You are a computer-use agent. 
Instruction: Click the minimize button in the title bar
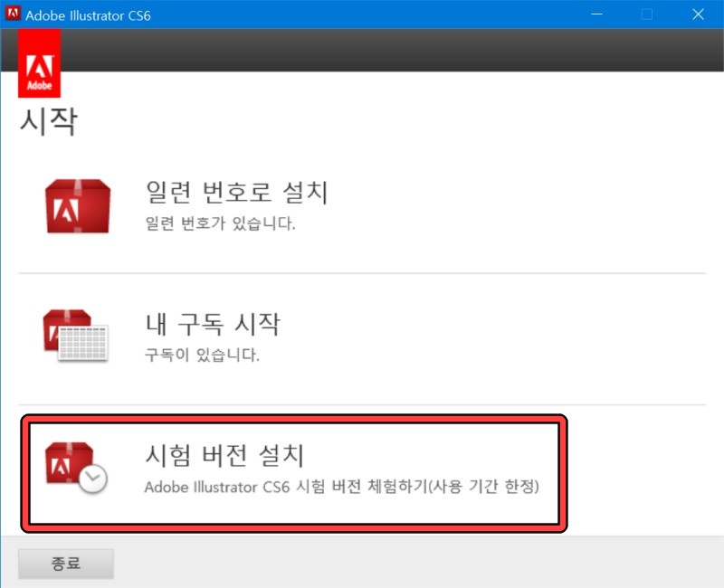coord(595,14)
